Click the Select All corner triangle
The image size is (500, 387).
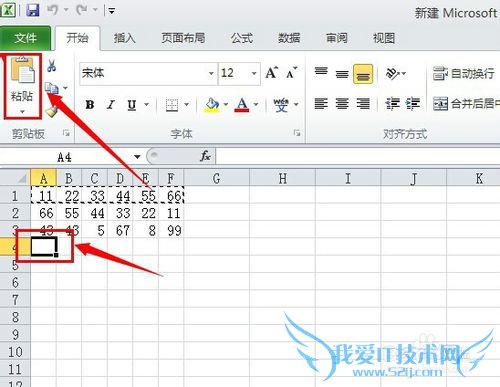pos(15,178)
